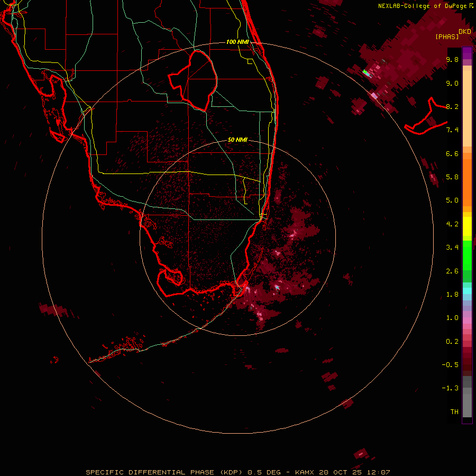Screen dimensions: 476x476
Task: Select the 9.0 value on color scale
Action: click(452, 83)
